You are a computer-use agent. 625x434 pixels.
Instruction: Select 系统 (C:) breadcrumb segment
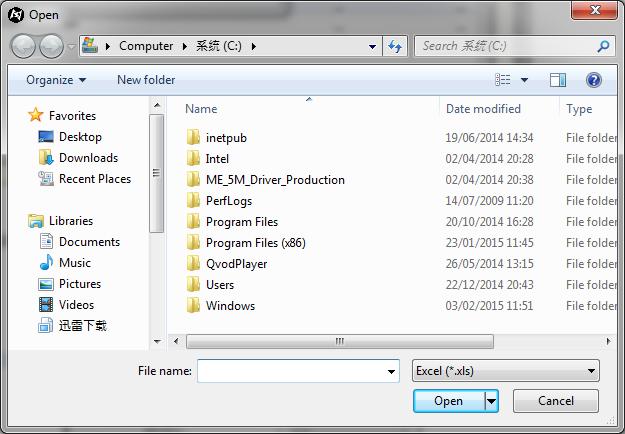[x=218, y=46]
